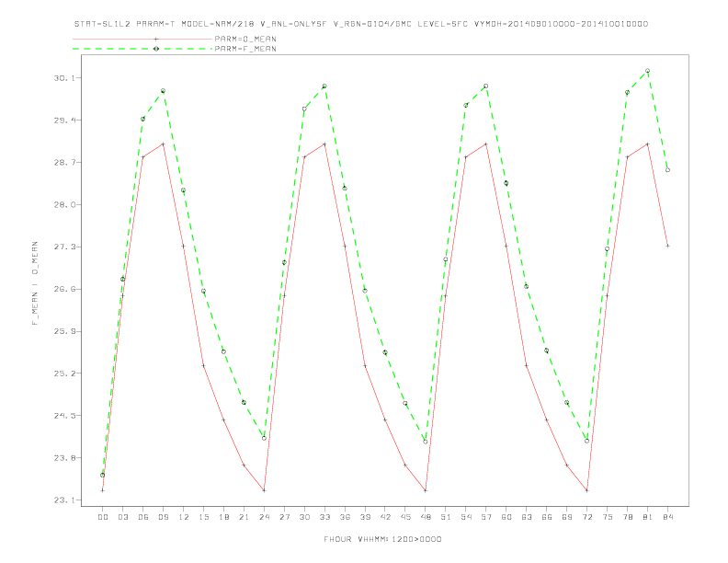Select the red O_MEAN plus marker at hour 00
Image resolution: width=728 pixels, height=563 pixels.
click(x=103, y=490)
